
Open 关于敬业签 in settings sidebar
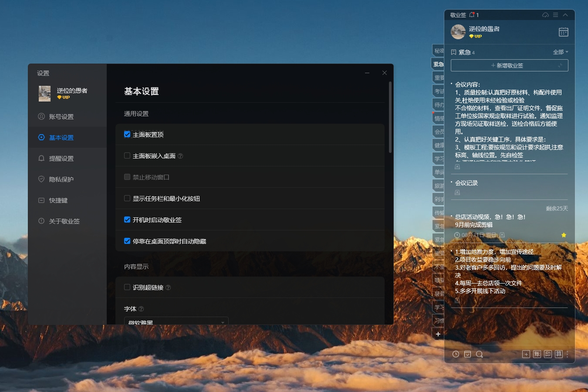[68, 221]
